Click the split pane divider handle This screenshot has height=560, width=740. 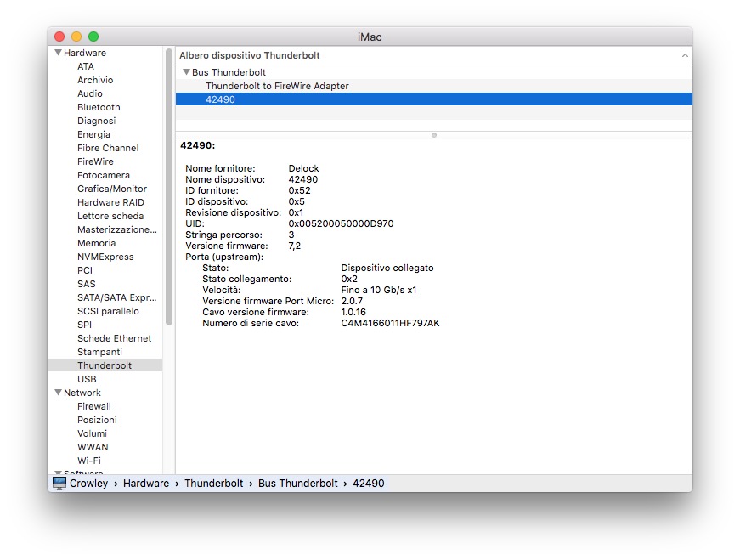434,134
